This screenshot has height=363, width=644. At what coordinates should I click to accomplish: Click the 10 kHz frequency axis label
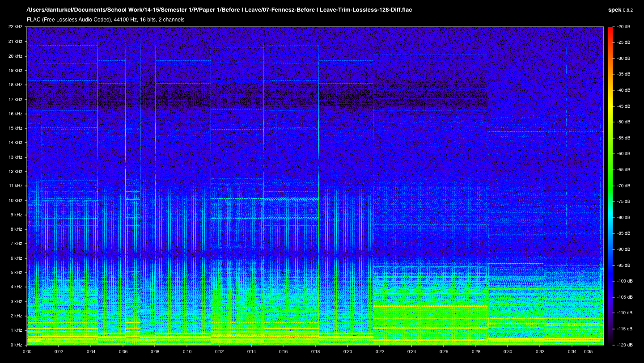15,200
